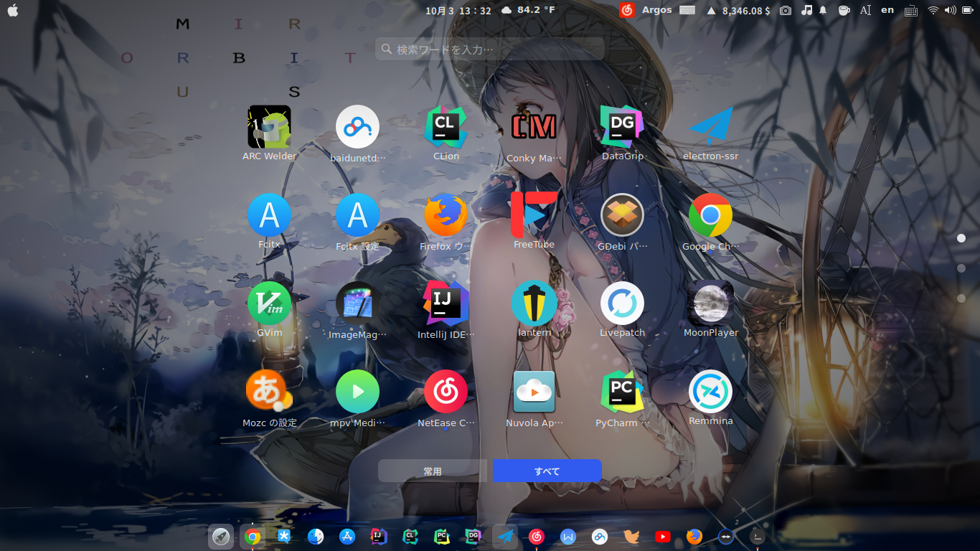Image resolution: width=980 pixels, height=551 pixels.
Task: Open CLion in the app grid
Action: pyautogui.click(x=446, y=127)
